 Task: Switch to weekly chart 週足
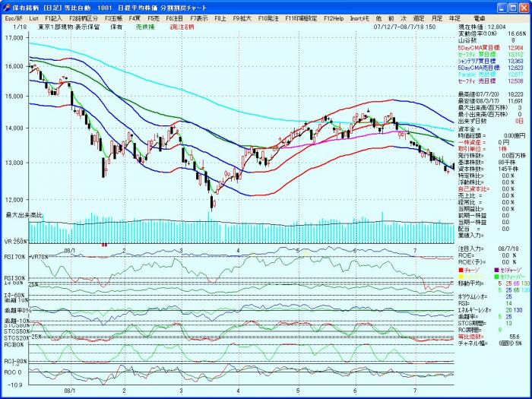click(x=419, y=19)
